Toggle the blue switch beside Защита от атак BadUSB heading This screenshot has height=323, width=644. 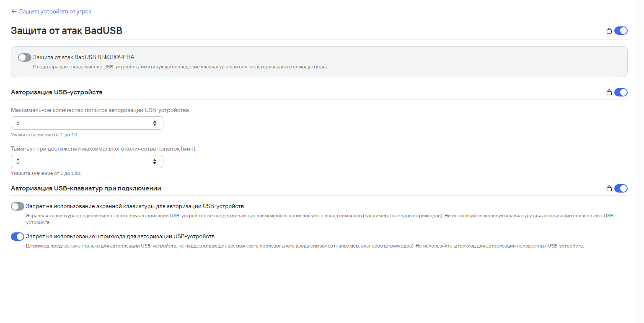click(x=621, y=31)
